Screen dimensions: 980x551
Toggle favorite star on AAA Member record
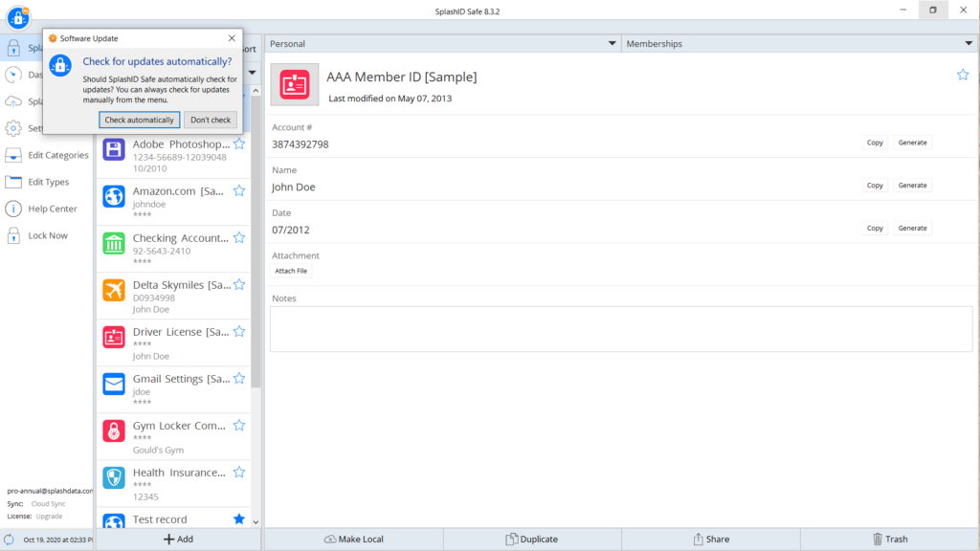tap(963, 75)
